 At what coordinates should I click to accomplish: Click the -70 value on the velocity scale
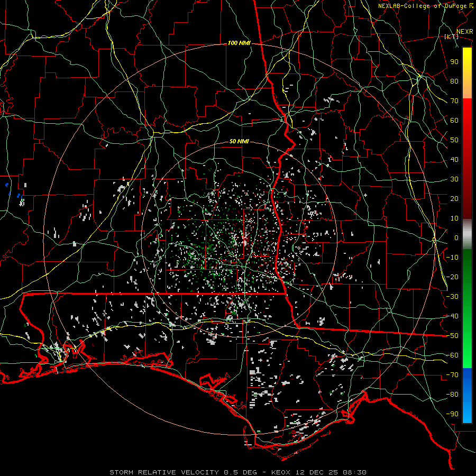pyautogui.click(x=453, y=375)
